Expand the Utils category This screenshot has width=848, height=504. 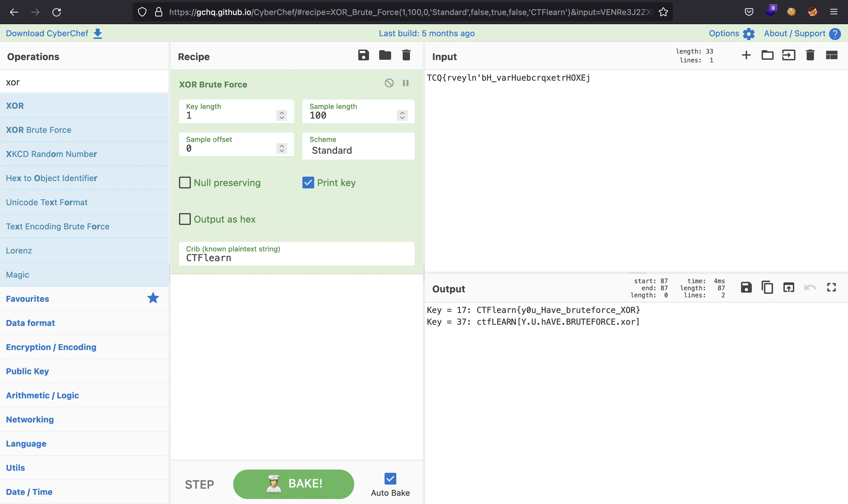[84, 467]
